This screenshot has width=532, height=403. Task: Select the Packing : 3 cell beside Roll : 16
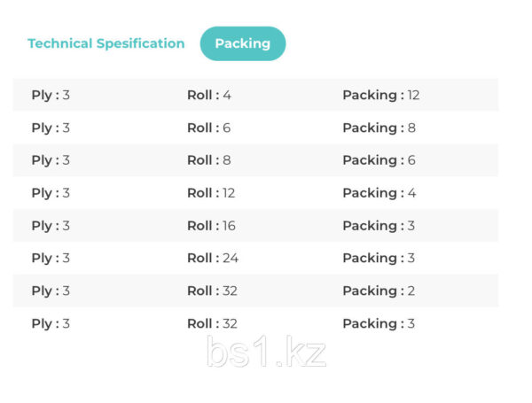click(379, 226)
